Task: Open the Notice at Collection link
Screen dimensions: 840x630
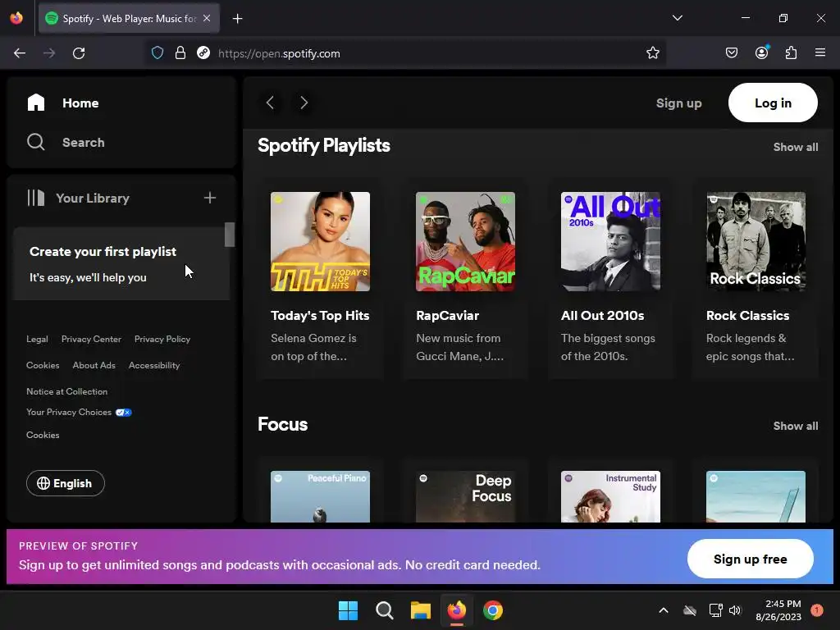Action: (67, 391)
